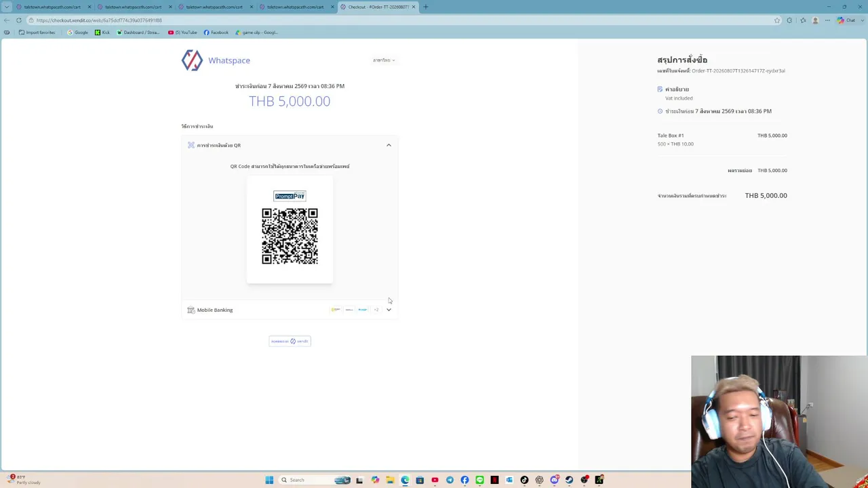Open the Kick bookmark
The width and height of the screenshot is (868, 488).
[x=102, y=33]
